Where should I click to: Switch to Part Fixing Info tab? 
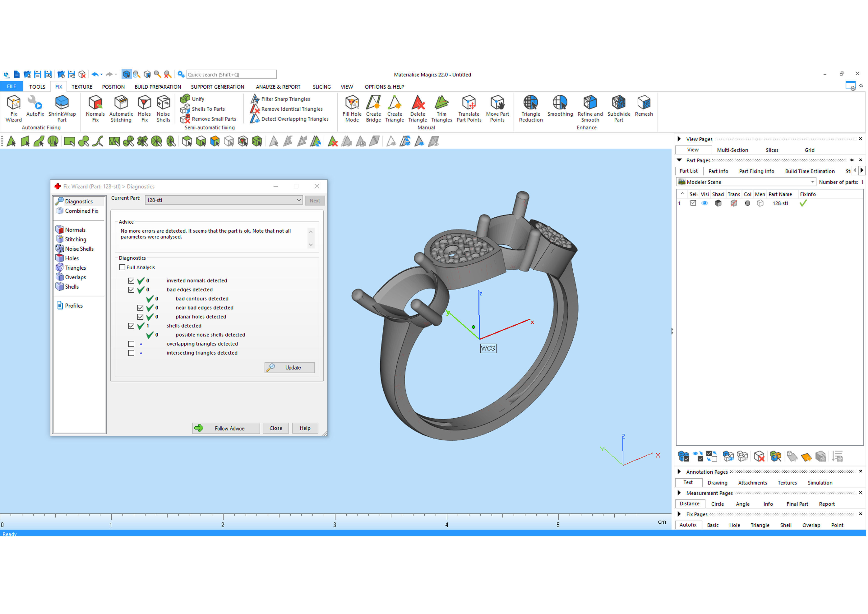tap(756, 171)
